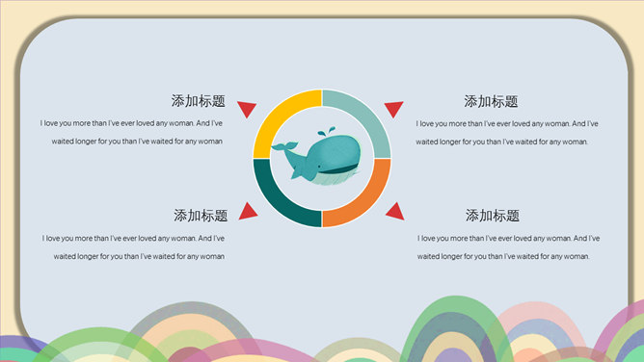Select the lower-left 添加标题 heading
Screen dimensions: 644x362
tap(201, 216)
